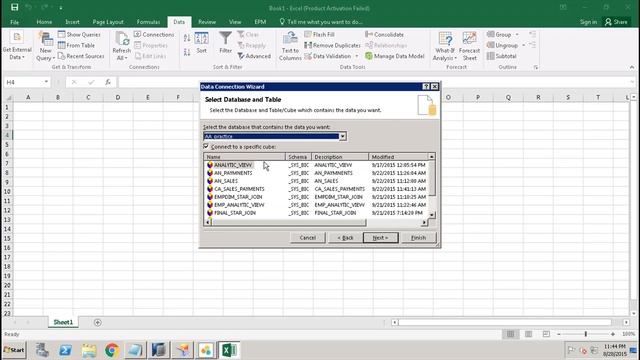Expand the Data Validation dropdown arrow

(x=356, y=56)
